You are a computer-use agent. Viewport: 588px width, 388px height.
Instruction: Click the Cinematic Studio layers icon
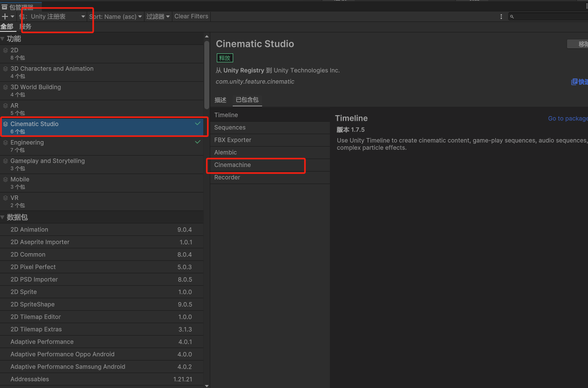[5, 124]
